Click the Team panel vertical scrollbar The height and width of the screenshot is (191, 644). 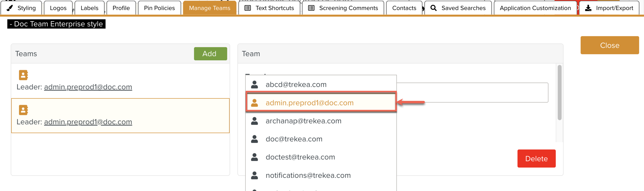coord(560,92)
